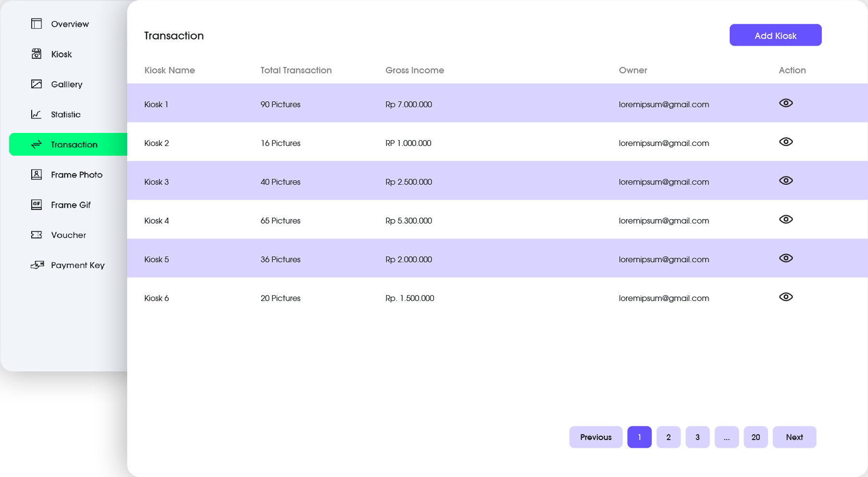Show Kiosk 6 details with eye icon
Viewport: 868px width, 477px height.
(x=786, y=297)
